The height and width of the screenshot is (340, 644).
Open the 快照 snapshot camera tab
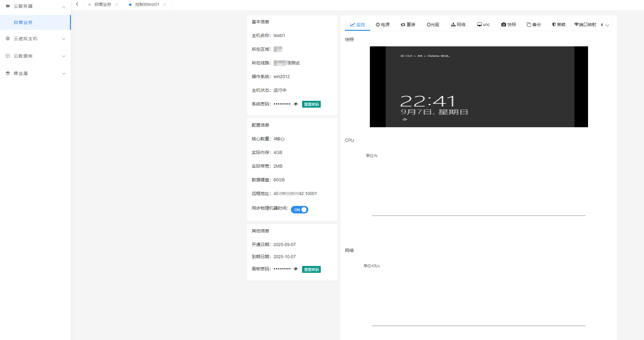pyautogui.click(x=508, y=25)
